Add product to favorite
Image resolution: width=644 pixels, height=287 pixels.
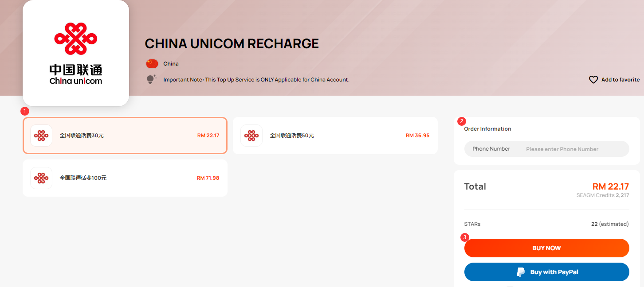[x=614, y=80]
